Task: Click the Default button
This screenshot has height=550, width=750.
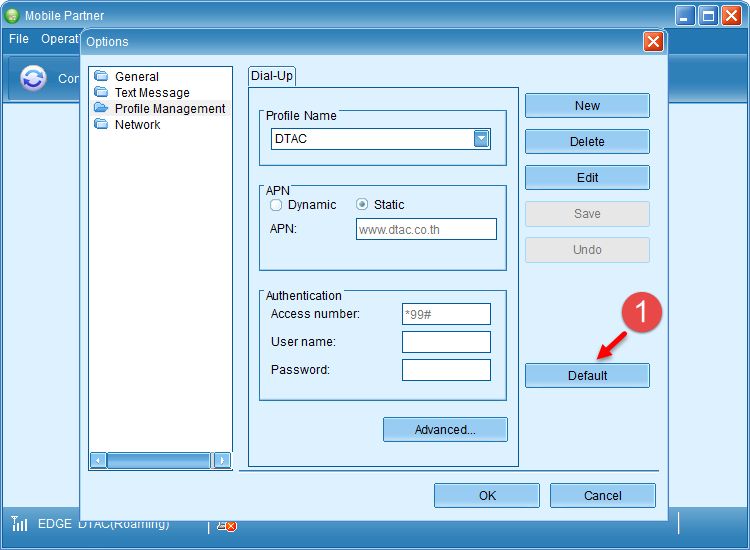Action: (587, 375)
